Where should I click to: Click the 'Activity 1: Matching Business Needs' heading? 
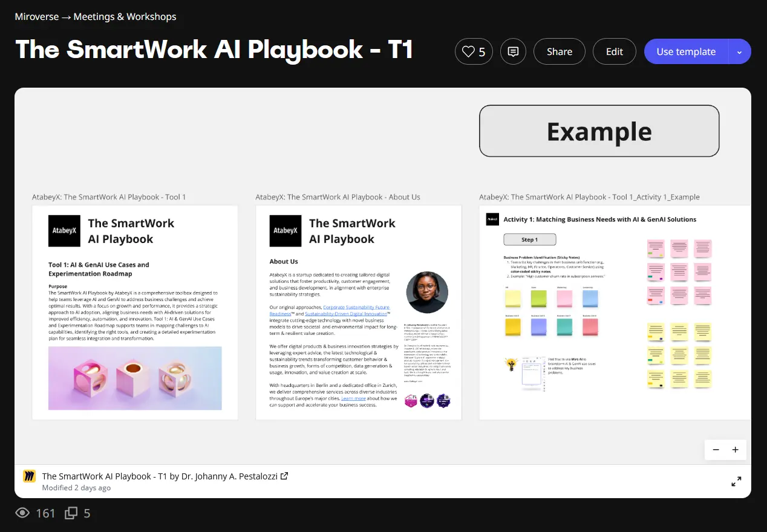[x=600, y=219]
